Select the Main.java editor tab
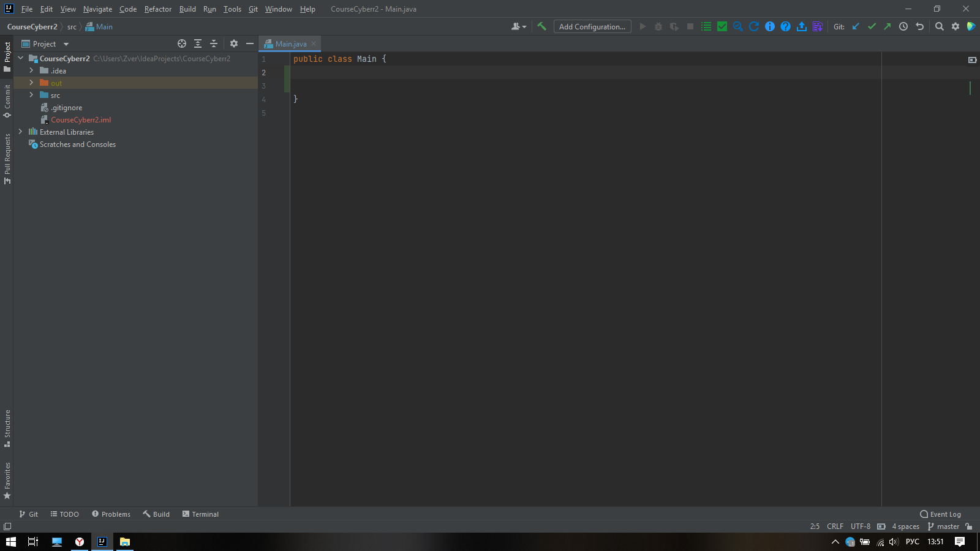980x551 pixels. 290,43
